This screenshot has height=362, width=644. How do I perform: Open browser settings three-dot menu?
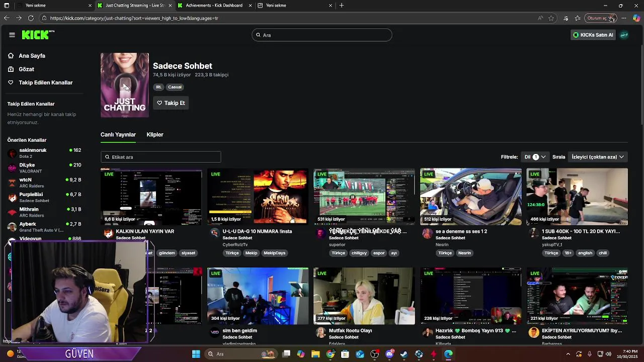click(x=624, y=18)
